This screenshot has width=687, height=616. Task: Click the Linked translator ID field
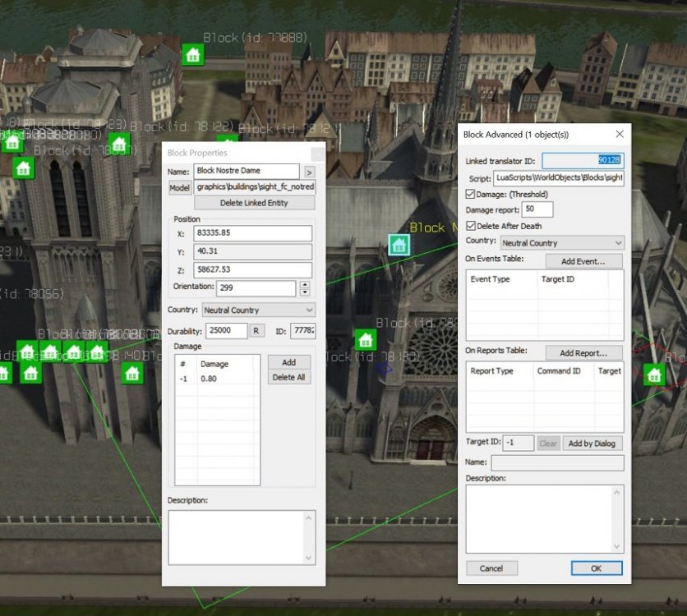(583, 161)
